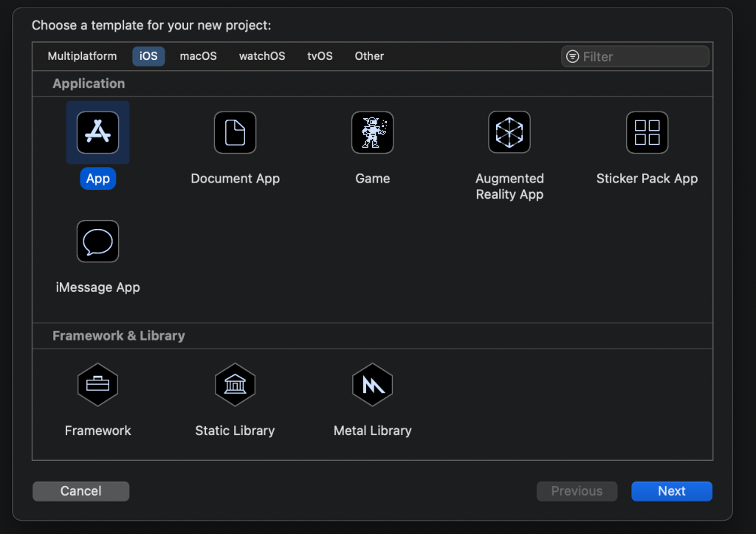The image size is (756, 534).
Task: Open the tvOS platform tab
Action: point(320,56)
